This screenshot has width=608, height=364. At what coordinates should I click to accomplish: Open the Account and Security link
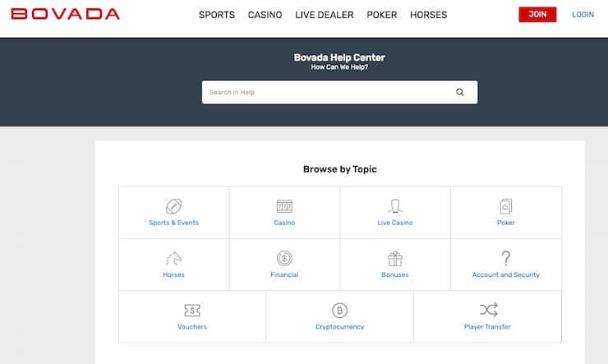click(x=505, y=274)
